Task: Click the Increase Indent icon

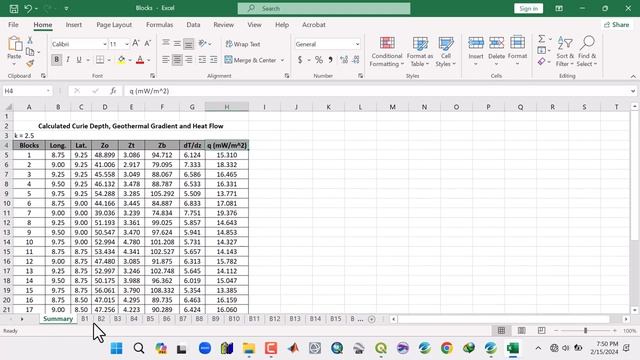Action: (213, 60)
